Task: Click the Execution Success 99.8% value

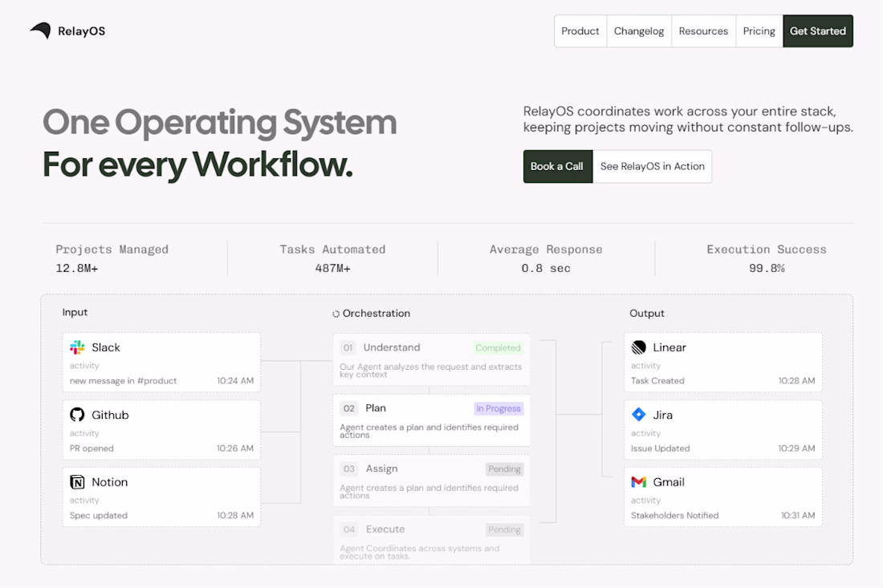Action: 767,269
